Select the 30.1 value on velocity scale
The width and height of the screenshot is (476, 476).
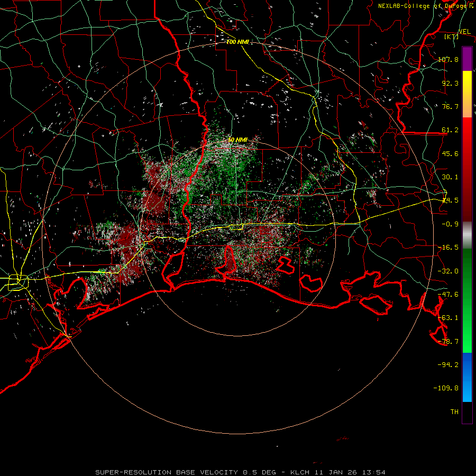tap(450, 177)
